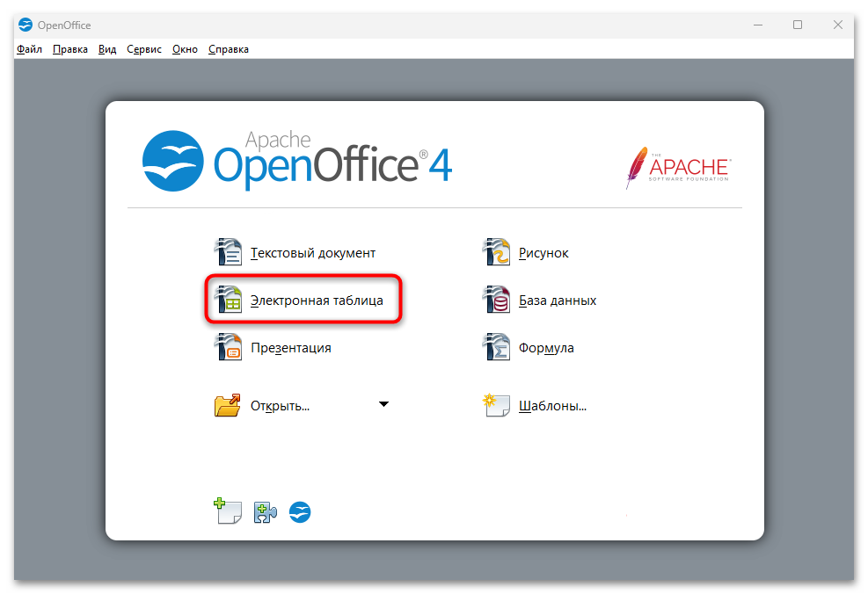Image resolution: width=868 pixels, height=594 pixels.
Task: Choose the Презентация label
Action: (290, 348)
